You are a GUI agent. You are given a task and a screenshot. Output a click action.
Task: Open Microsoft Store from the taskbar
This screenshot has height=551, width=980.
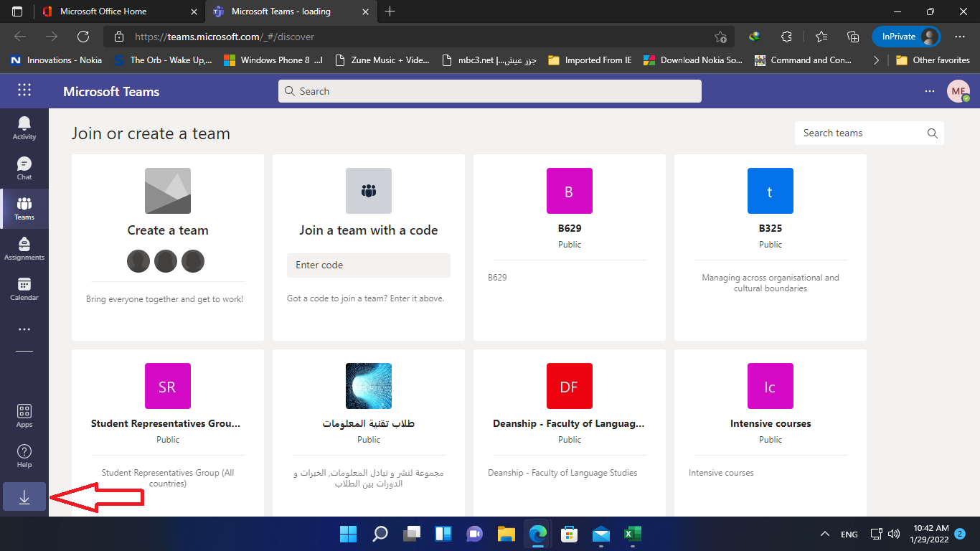[x=570, y=534]
